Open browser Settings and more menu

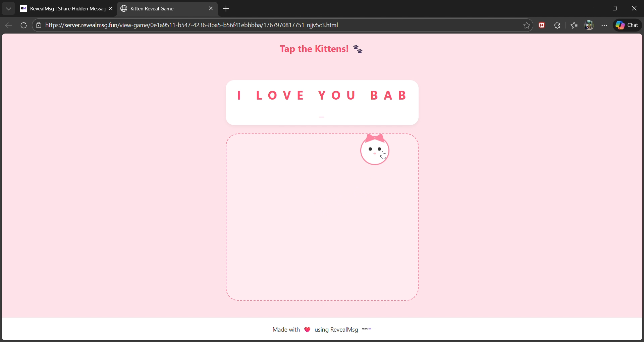pos(604,25)
